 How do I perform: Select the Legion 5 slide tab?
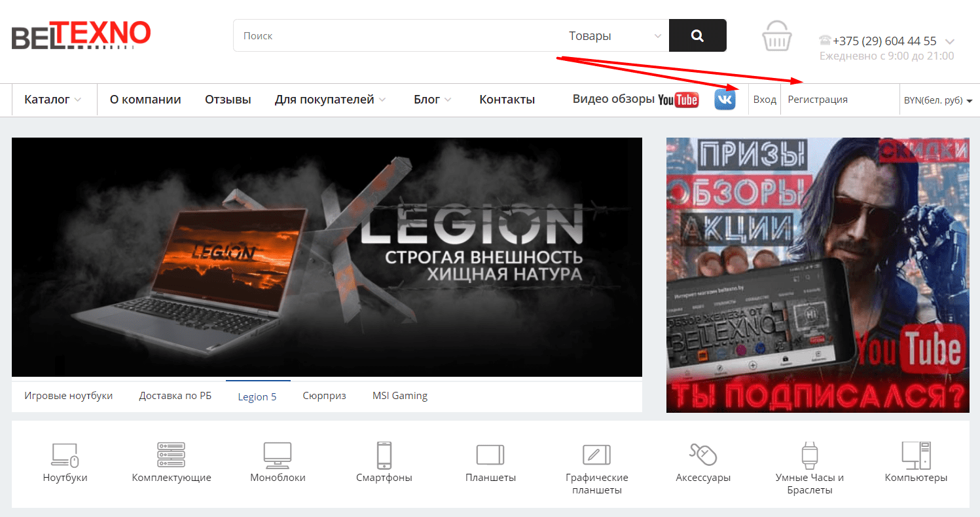[x=257, y=396]
